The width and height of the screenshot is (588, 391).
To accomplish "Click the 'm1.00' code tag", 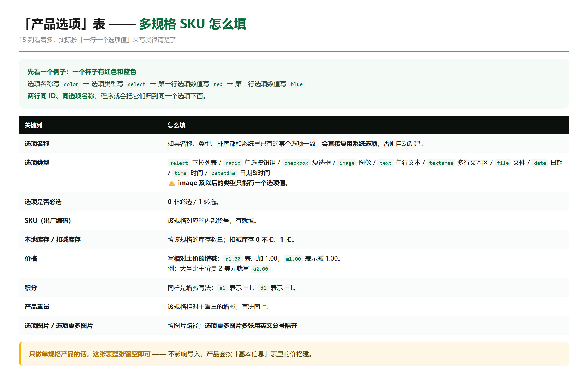I will (293, 259).
